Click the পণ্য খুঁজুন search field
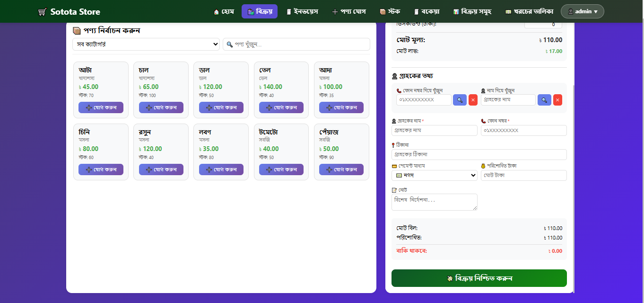 [x=296, y=44]
